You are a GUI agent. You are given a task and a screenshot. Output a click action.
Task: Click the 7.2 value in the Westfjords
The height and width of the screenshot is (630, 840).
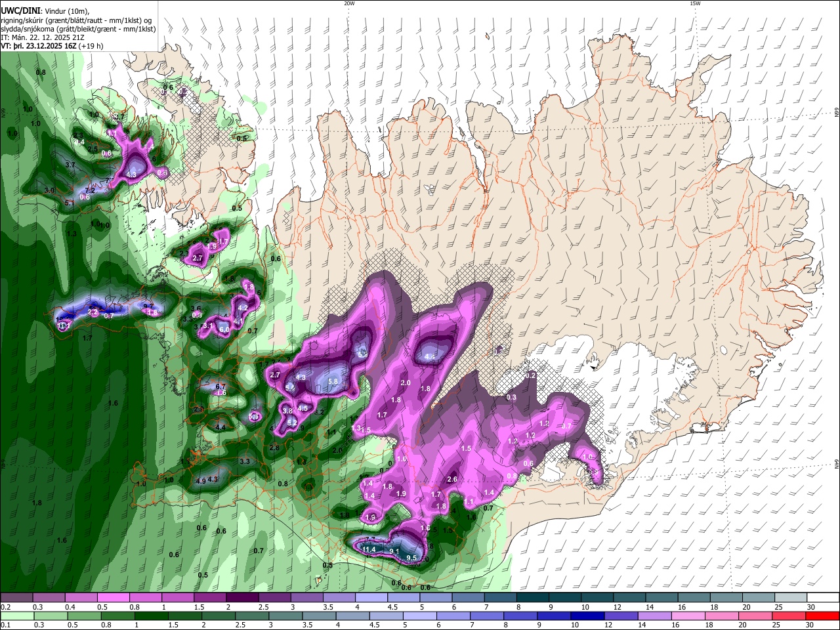click(90, 191)
